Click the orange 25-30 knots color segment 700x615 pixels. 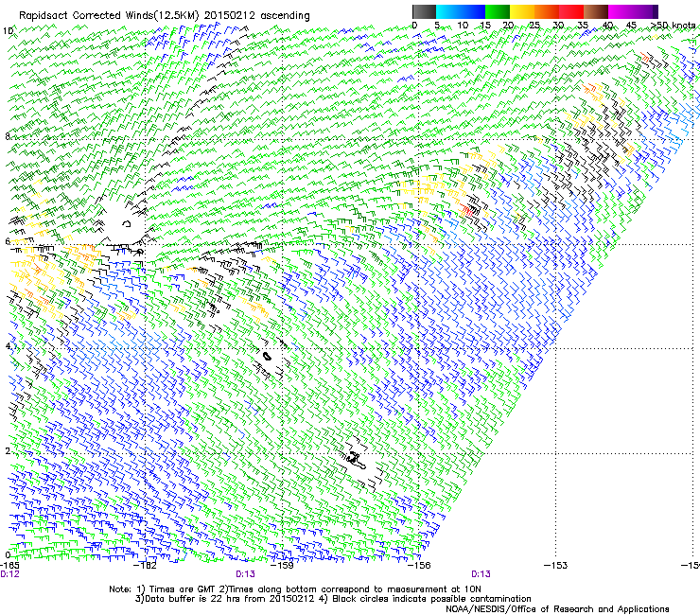547,11
